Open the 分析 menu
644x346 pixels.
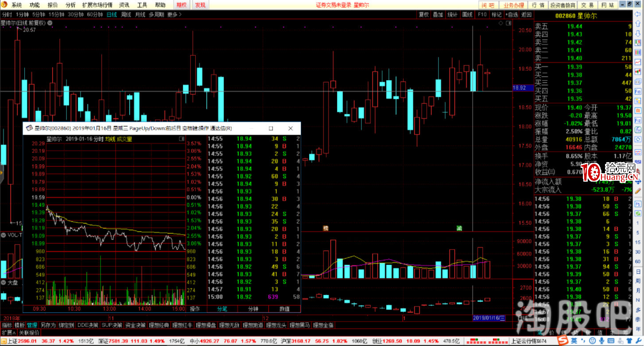tap(70, 5)
